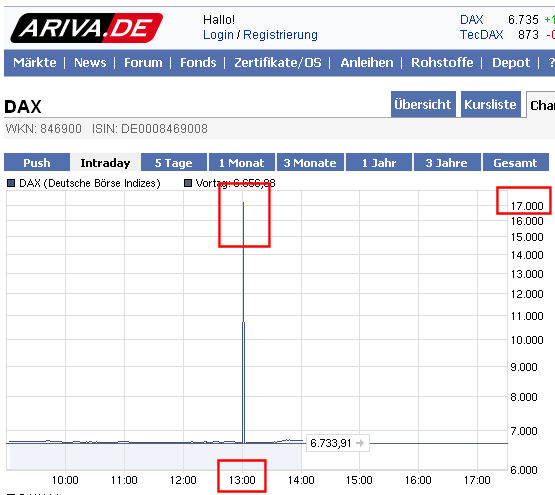Screen dimensions: 555x495
Task: Open the News menu
Action: [90, 63]
